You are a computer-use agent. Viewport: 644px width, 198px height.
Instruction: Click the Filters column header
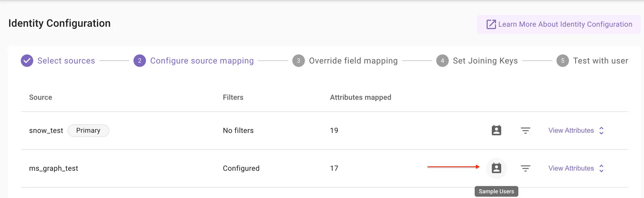[233, 97]
